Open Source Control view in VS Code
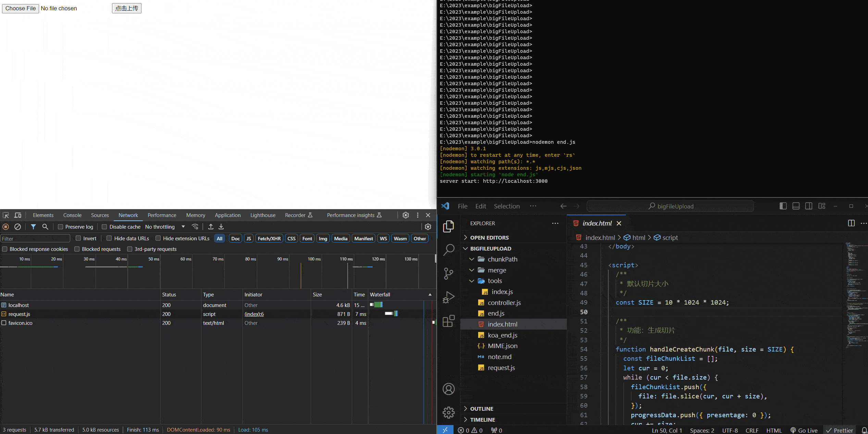Viewport: 868px width, 434px height. [448, 273]
